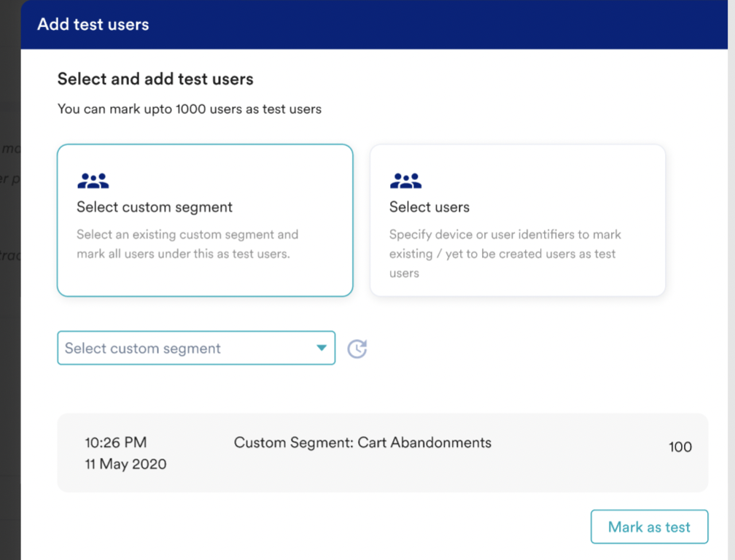Click the 10:26 PM timestamp in history row

(x=115, y=443)
